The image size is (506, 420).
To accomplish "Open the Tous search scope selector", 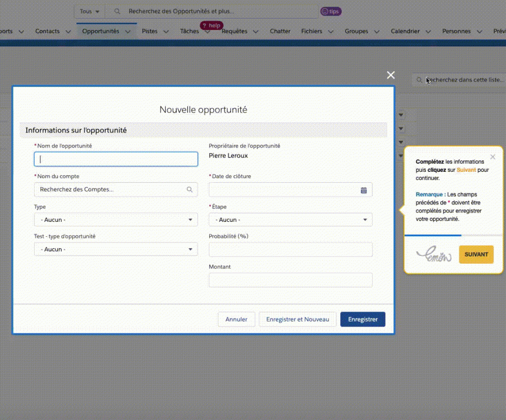I will tap(88, 11).
